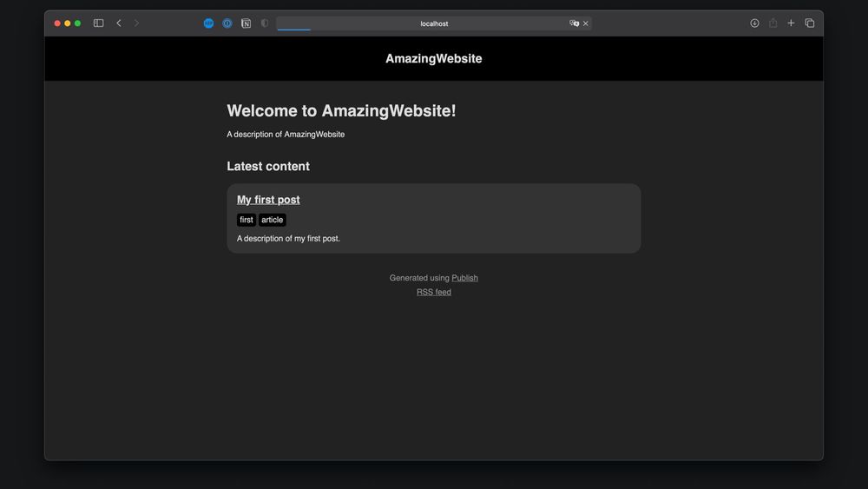This screenshot has height=489, width=868.
Task: Toggle the Safari sidebar
Action: click(x=98, y=23)
